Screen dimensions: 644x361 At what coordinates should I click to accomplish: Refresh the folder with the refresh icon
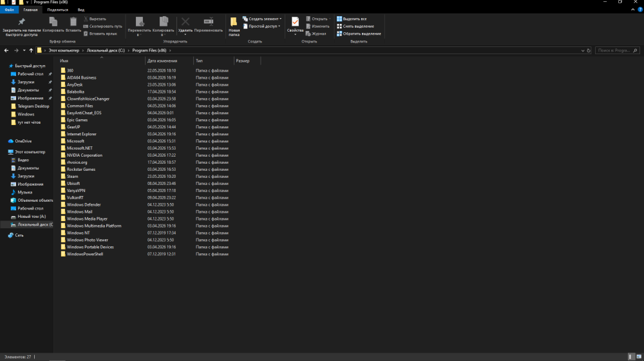[589, 50]
